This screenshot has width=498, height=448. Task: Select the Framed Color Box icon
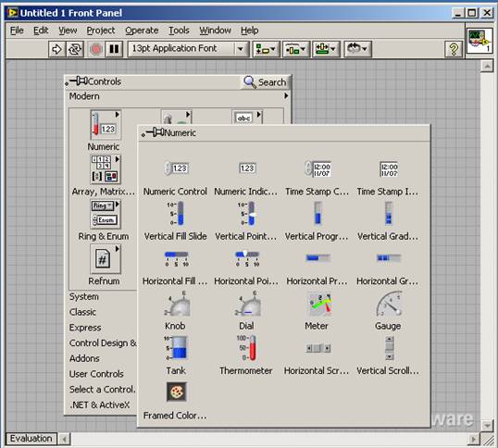(x=176, y=392)
